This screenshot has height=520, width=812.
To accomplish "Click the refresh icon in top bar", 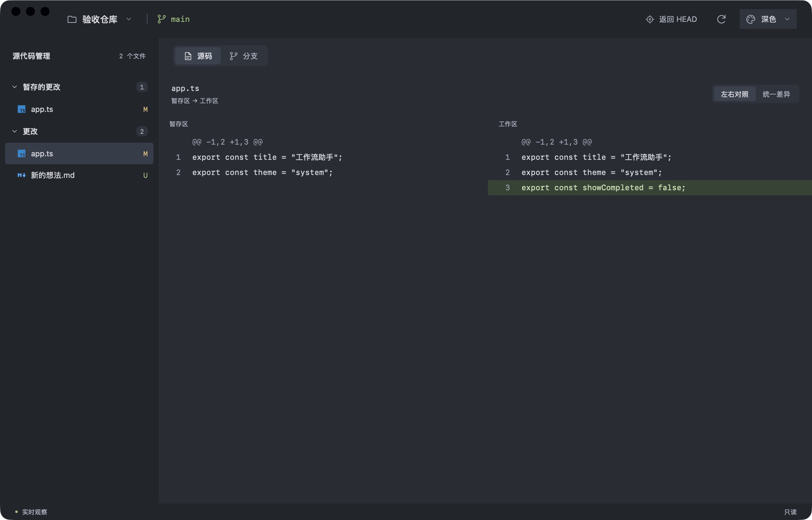I will point(721,19).
